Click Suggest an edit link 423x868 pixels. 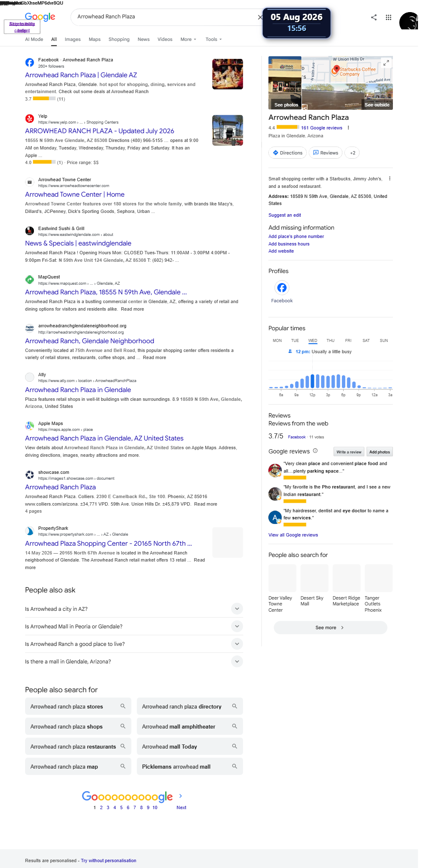tap(285, 215)
